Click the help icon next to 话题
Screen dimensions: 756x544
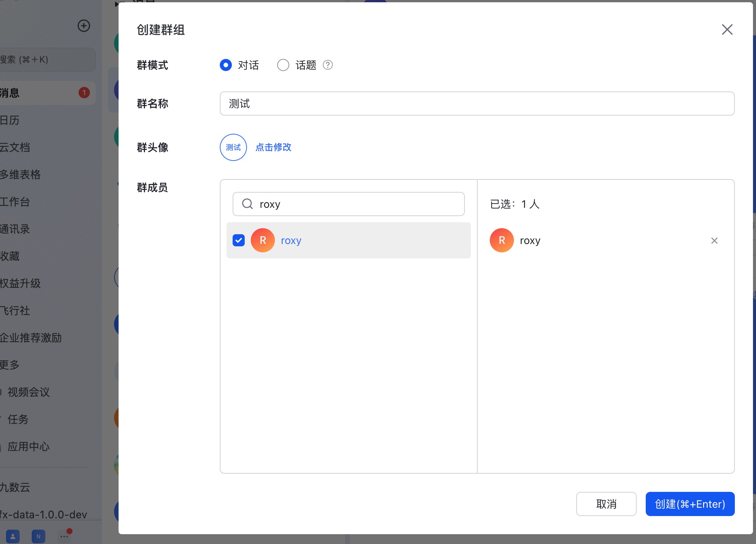point(328,65)
